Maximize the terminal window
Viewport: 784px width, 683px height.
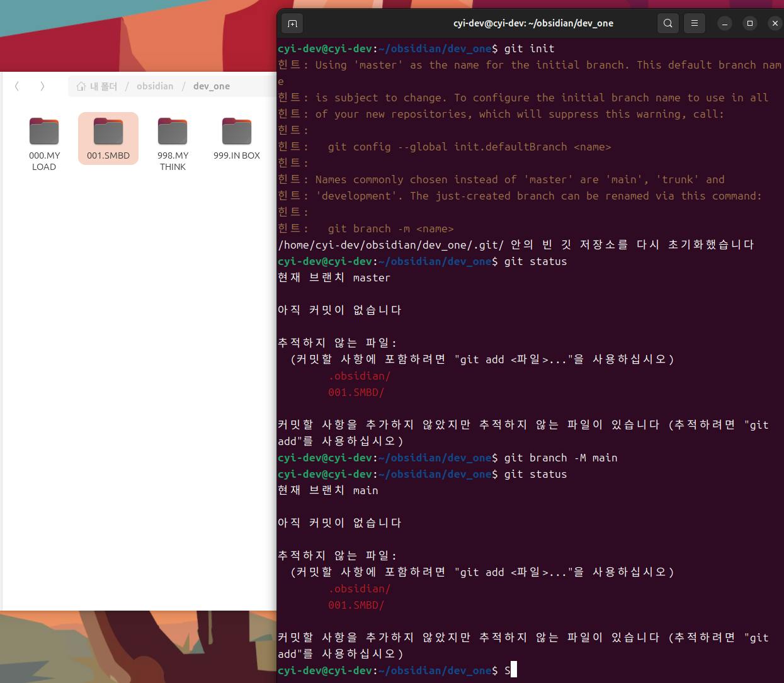pyautogui.click(x=750, y=23)
